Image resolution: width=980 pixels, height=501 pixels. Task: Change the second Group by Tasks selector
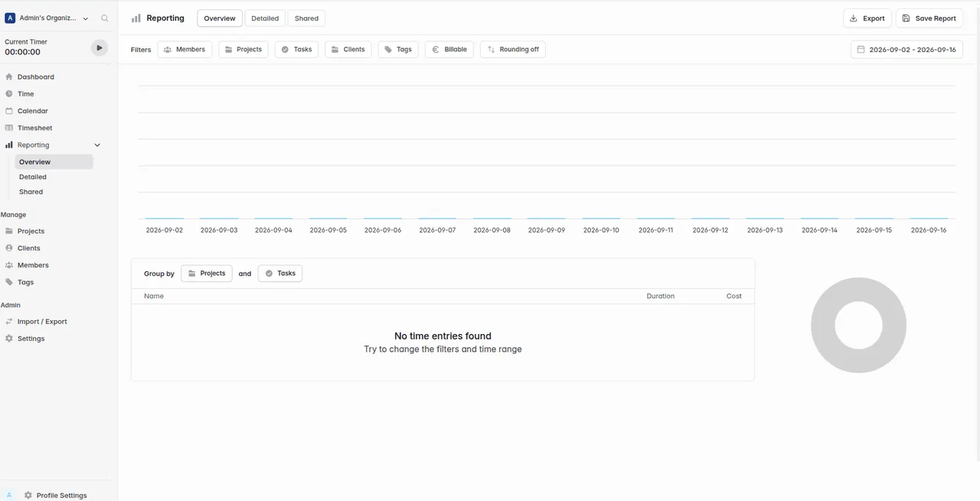(x=280, y=273)
